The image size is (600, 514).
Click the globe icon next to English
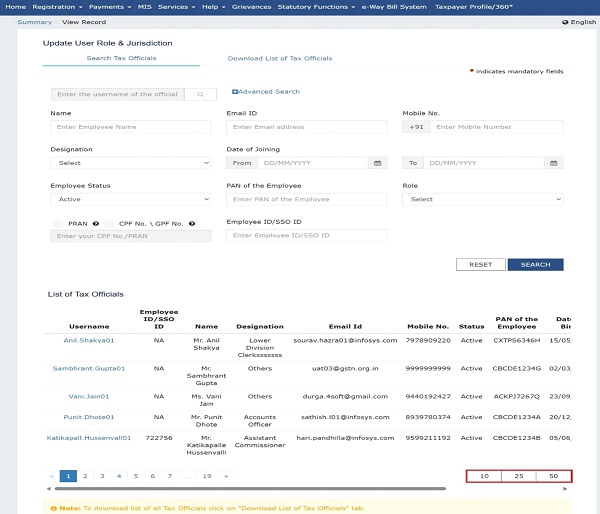(565, 22)
